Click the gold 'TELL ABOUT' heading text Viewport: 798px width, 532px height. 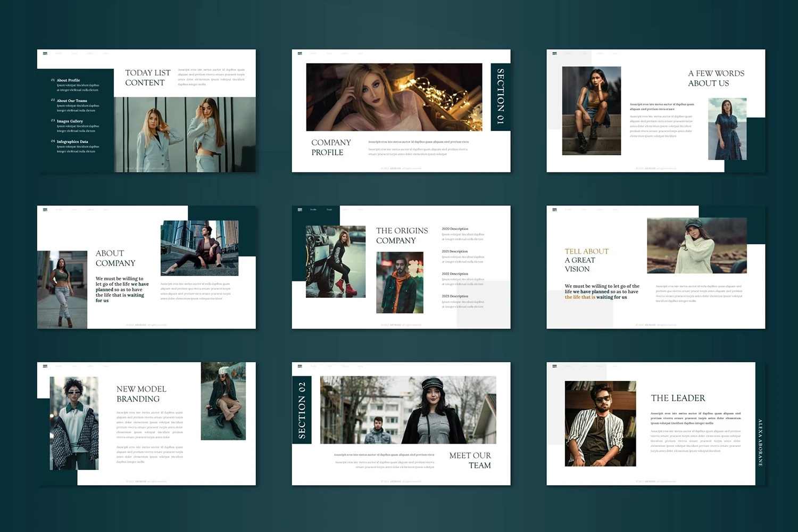point(586,252)
